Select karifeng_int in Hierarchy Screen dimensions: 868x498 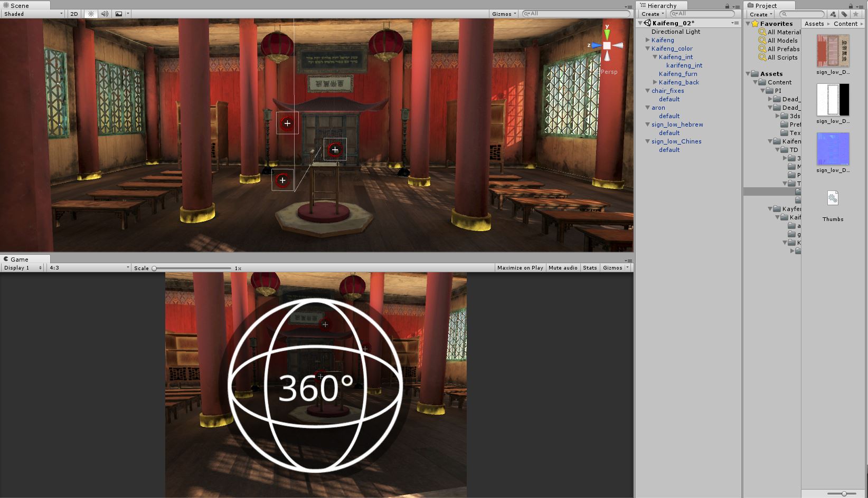click(x=684, y=65)
